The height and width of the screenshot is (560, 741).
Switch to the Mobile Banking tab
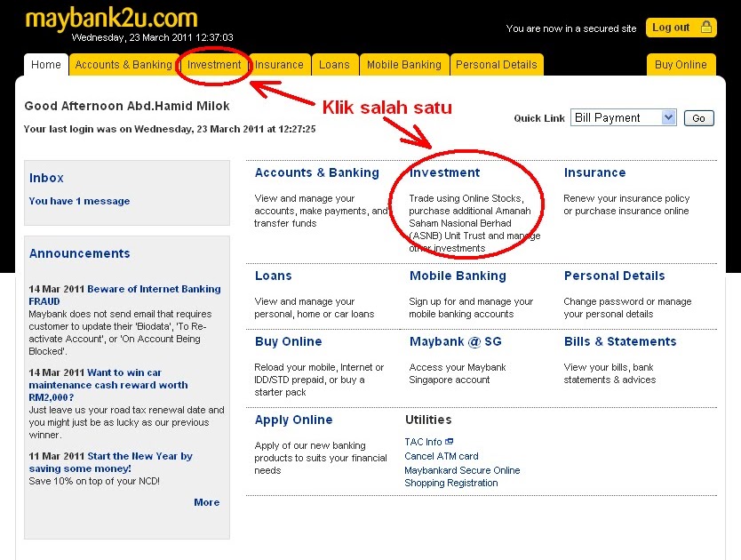coord(403,64)
